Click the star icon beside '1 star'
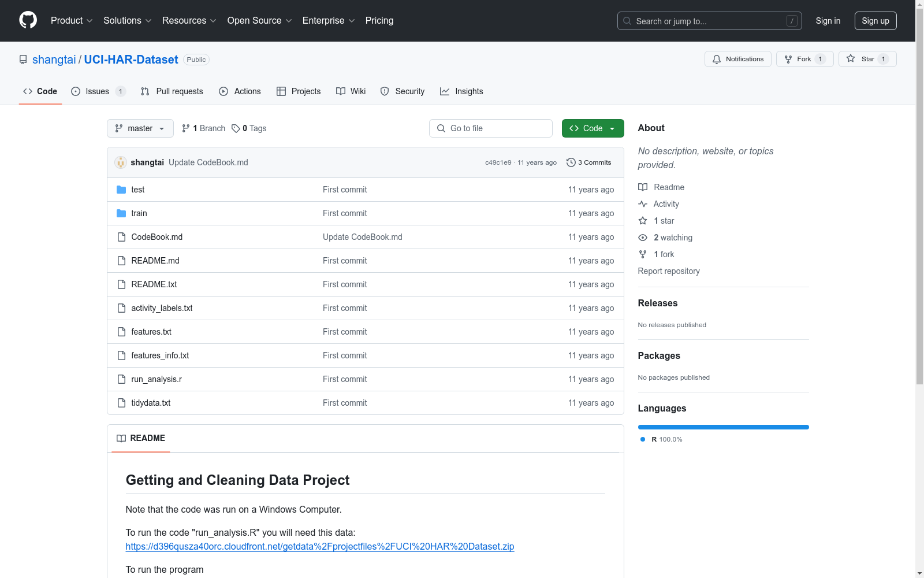This screenshot has width=924, height=578. [643, 221]
